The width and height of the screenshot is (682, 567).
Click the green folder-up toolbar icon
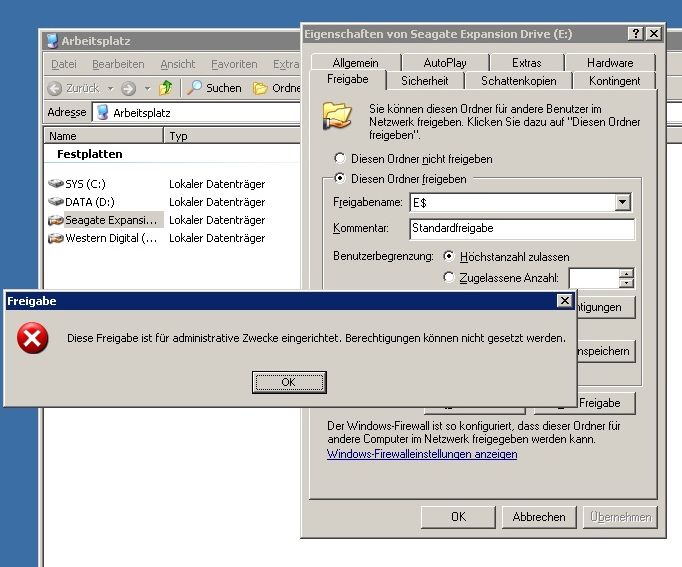click(166, 88)
